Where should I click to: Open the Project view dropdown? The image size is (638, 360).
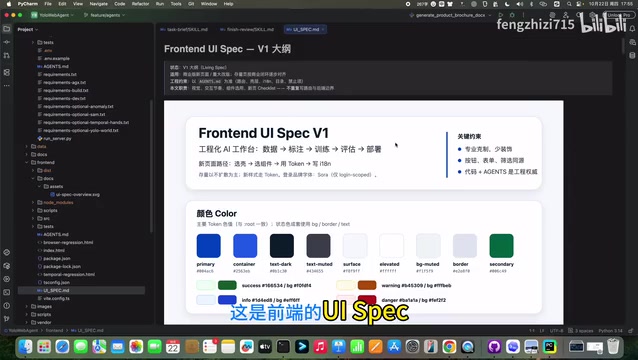point(28,29)
